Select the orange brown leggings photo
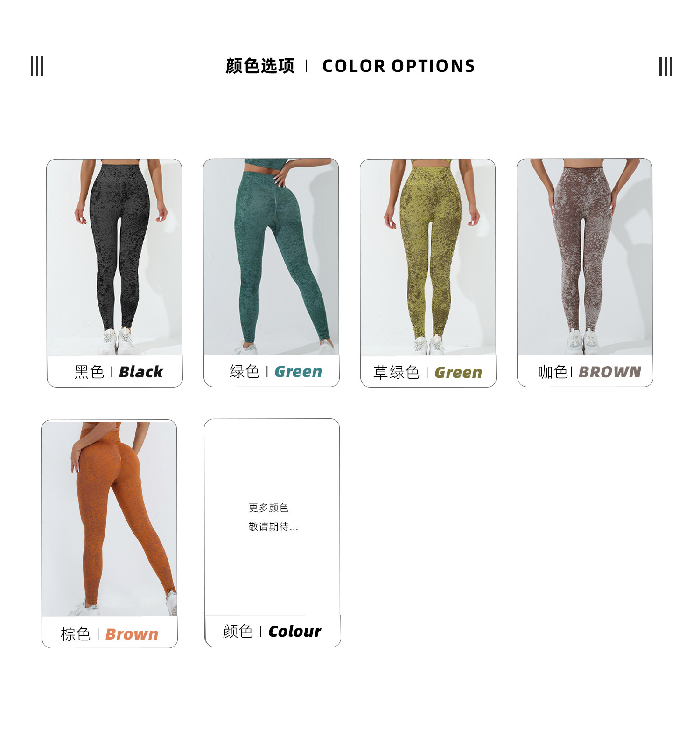The height and width of the screenshot is (730, 700). (x=109, y=518)
